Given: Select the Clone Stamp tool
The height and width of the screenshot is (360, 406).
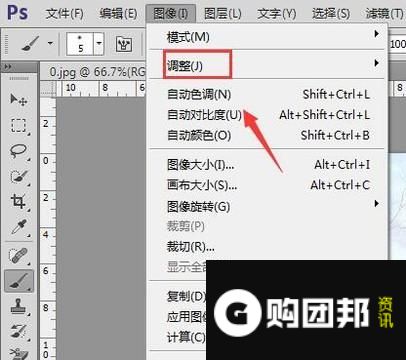Looking at the screenshot, I should point(19,306).
